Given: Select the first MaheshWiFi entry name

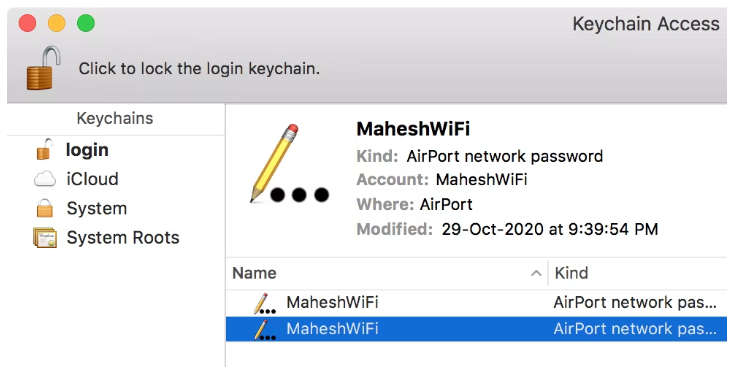Looking at the screenshot, I should pyautogui.click(x=332, y=303).
